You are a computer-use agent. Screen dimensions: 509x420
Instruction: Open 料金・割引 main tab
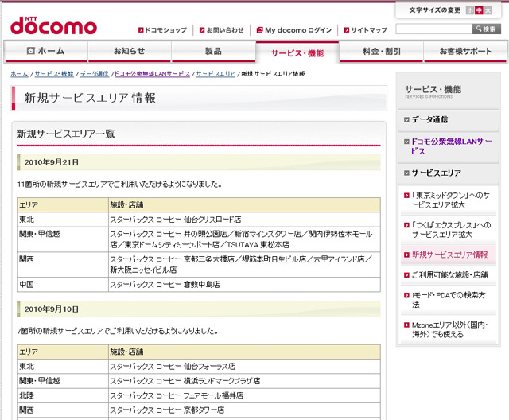point(382,51)
